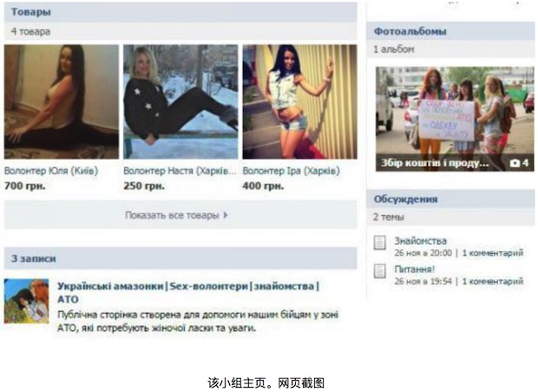
Task: Open the Знайомства discussion document icon
Action: point(379,243)
